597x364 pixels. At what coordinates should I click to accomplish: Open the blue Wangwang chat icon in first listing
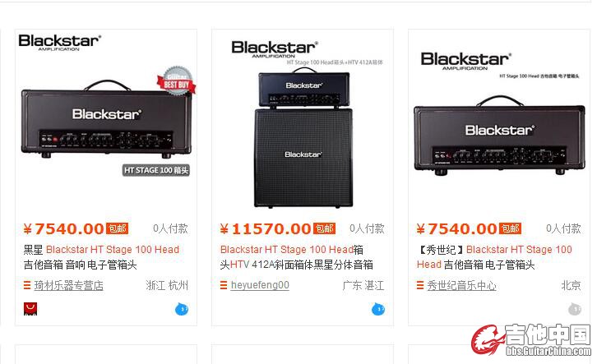coord(182,309)
